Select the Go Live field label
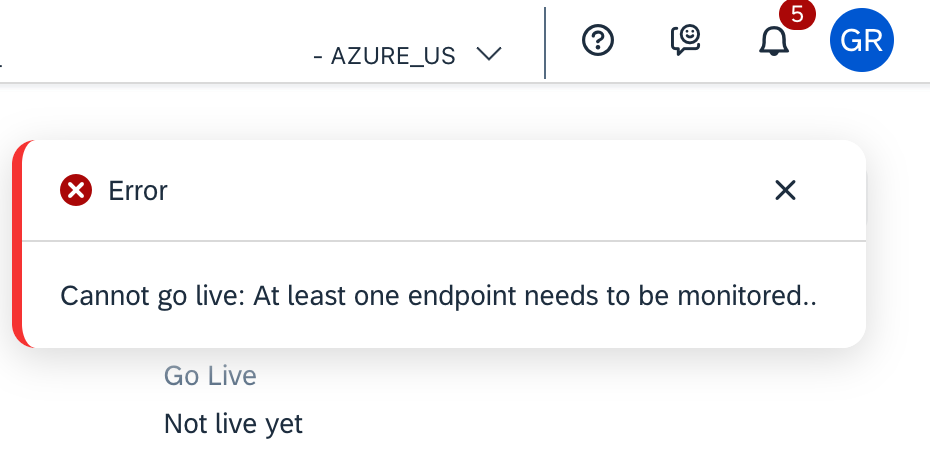Viewport: 930px width, 454px height. pos(210,376)
